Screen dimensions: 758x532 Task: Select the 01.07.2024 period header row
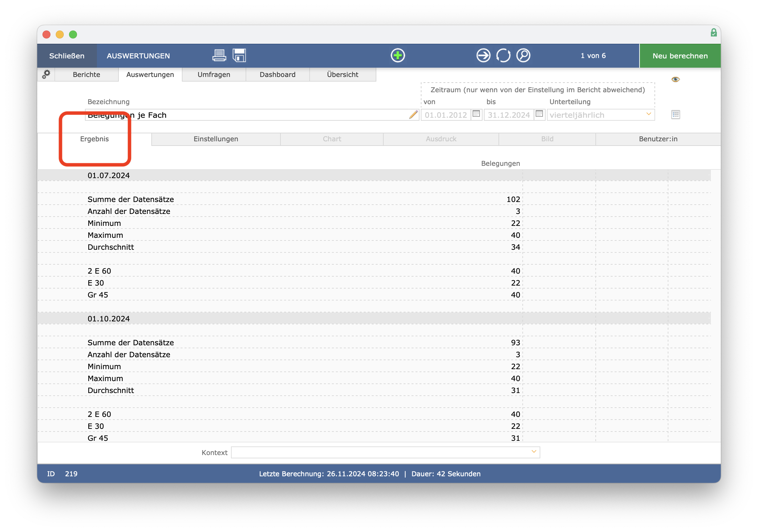coord(374,175)
